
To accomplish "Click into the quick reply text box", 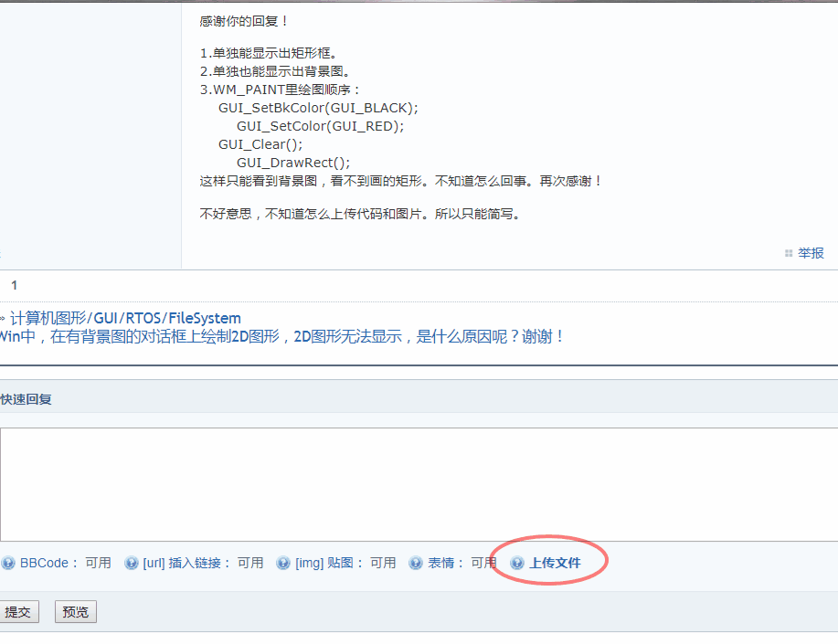I will (x=419, y=484).
